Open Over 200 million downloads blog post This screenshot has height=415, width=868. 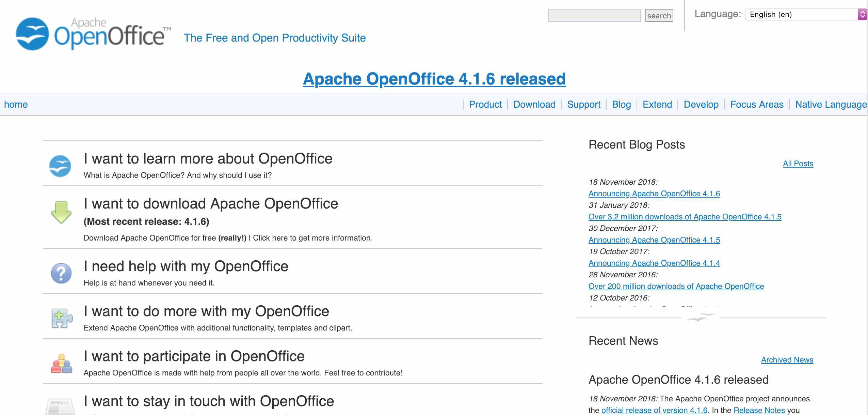pyautogui.click(x=676, y=286)
